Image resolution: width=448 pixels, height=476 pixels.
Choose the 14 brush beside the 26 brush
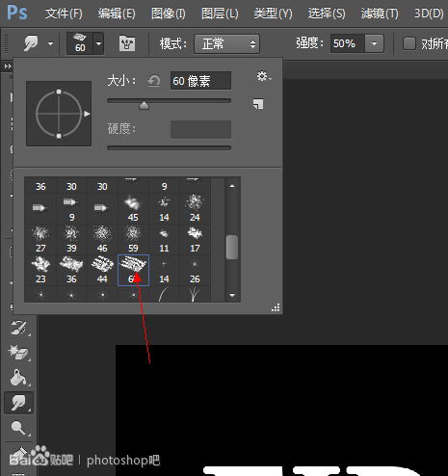(164, 270)
